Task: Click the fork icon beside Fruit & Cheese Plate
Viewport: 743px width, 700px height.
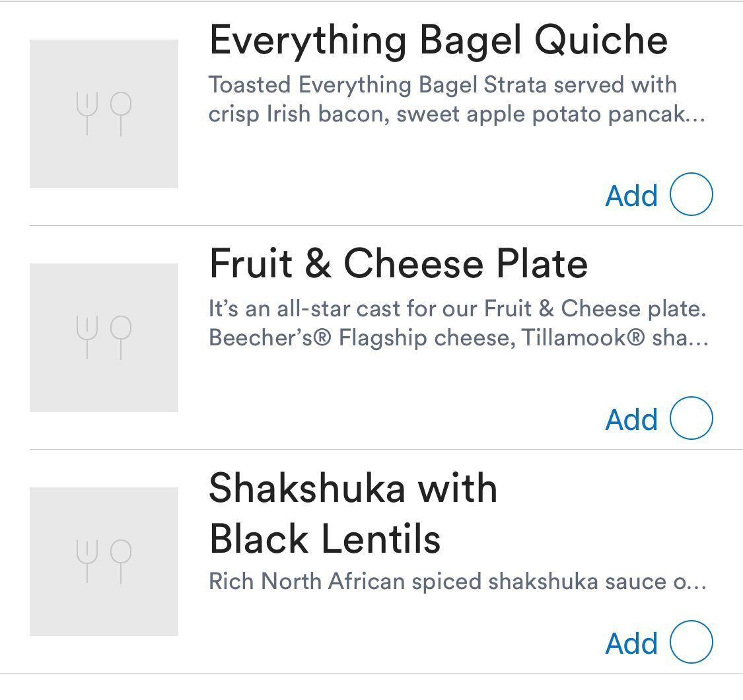Action: [x=87, y=337]
